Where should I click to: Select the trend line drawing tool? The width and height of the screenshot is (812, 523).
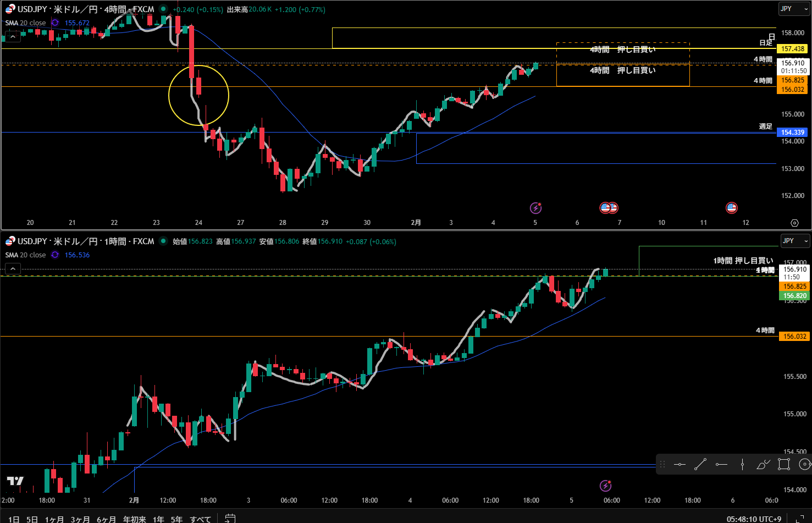(700, 465)
